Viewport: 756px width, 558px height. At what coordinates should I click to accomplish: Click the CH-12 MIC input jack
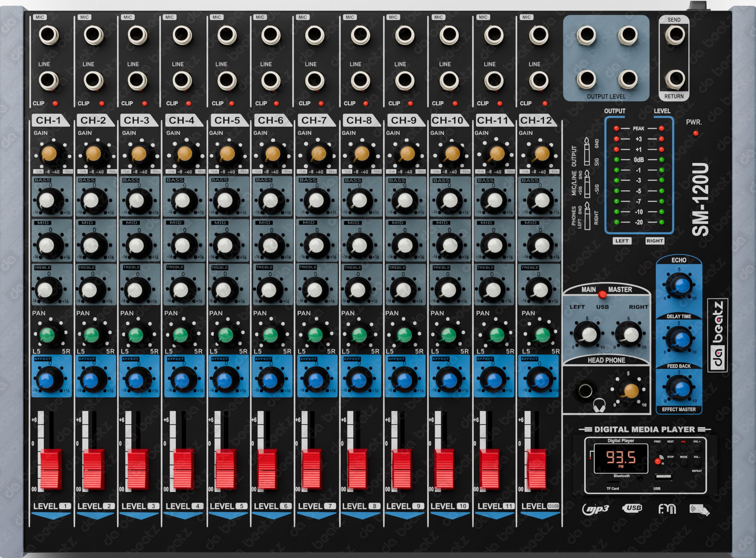539,35
